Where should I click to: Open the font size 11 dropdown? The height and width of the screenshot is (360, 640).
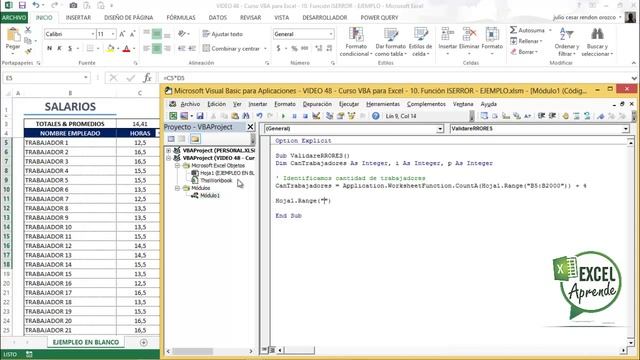pyautogui.click(x=113, y=34)
